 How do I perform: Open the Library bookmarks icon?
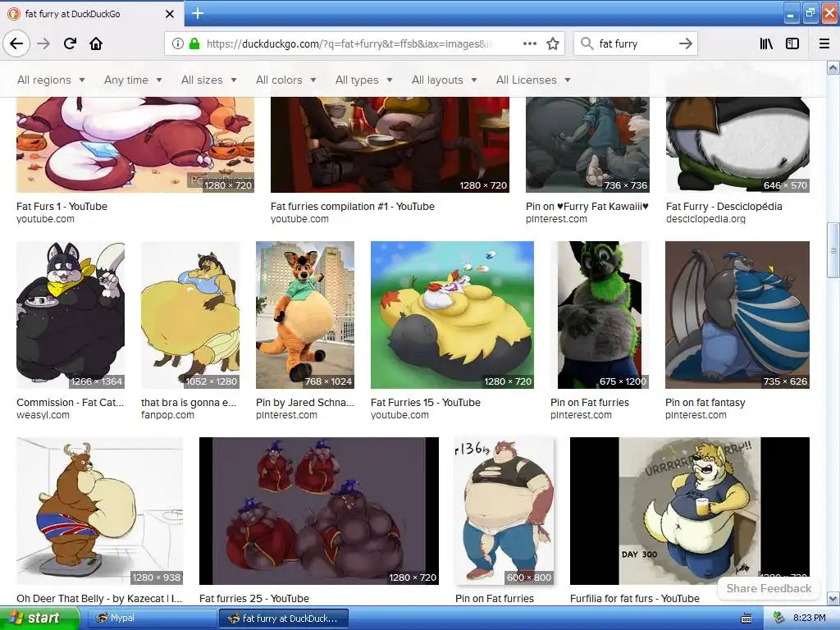(766, 43)
